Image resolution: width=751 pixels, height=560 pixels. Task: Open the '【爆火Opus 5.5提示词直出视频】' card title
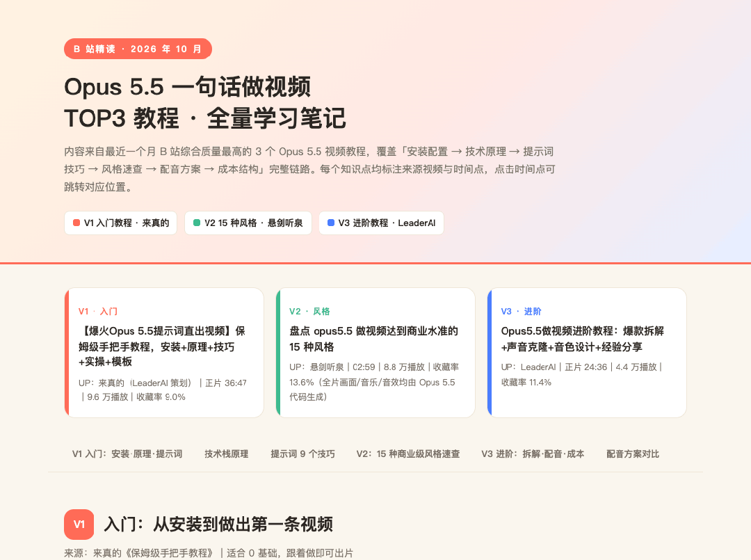(162, 346)
